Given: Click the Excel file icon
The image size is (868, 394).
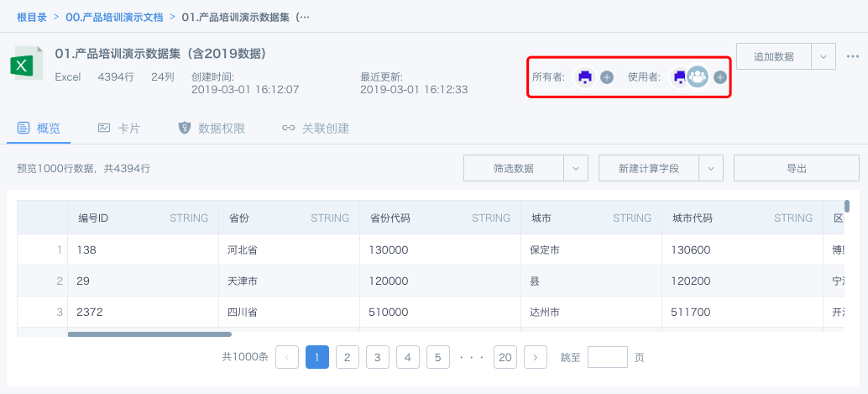Looking at the screenshot, I should 27,66.
